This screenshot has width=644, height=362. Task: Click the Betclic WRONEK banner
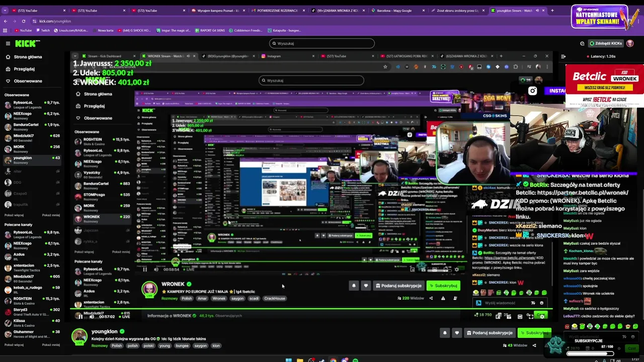pos(604,85)
